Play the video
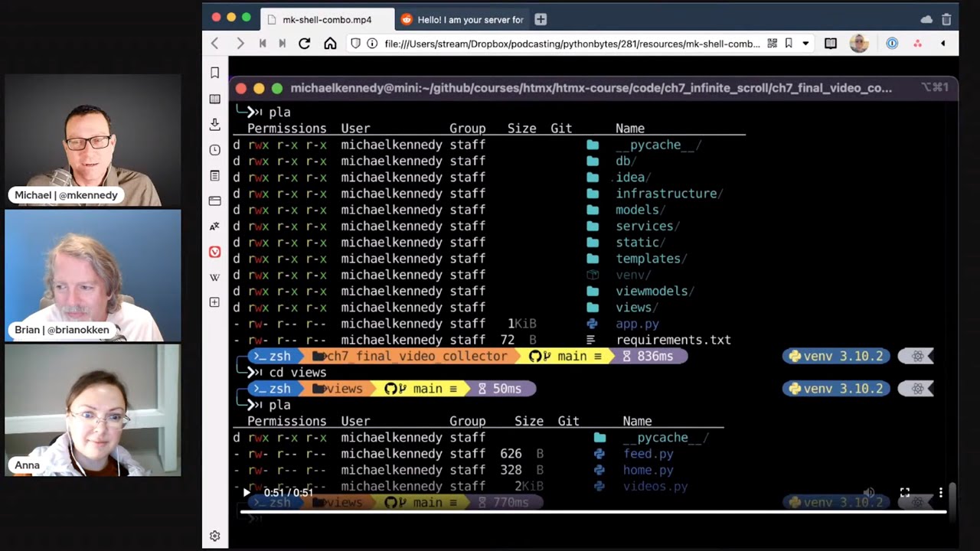The height and width of the screenshot is (551, 980). (x=247, y=493)
